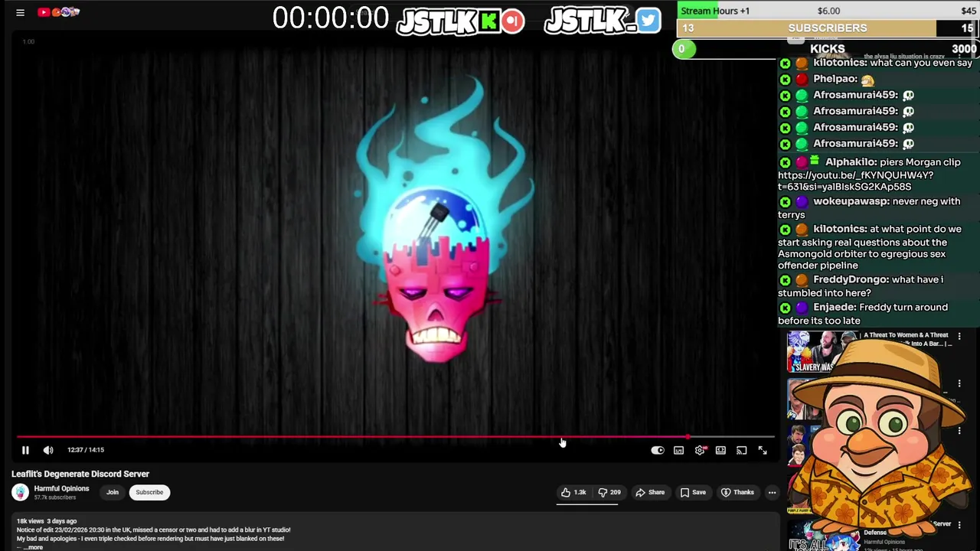Viewport: 980px width, 551px height.
Task: Click the Kick badge beside Phelpao
Action: [785, 79]
